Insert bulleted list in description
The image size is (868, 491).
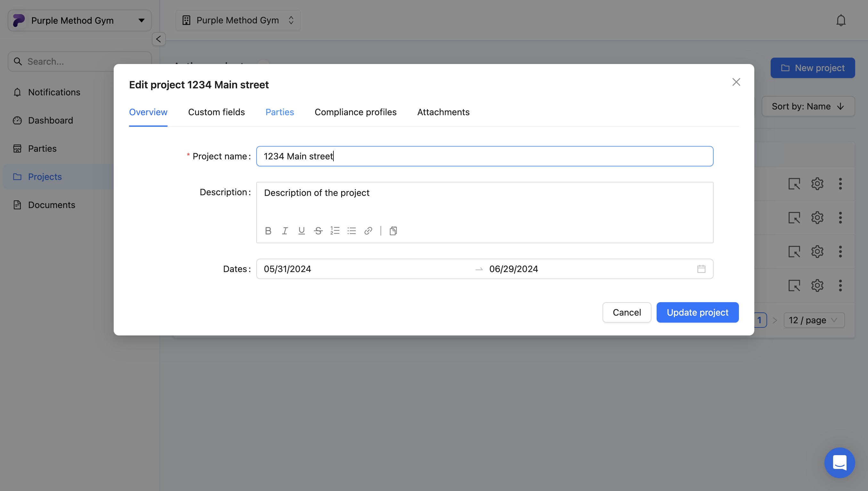point(351,231)
